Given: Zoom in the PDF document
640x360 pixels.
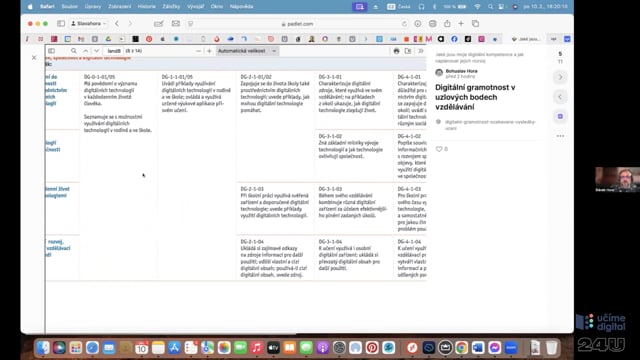Looking at the screenshot, I should pos(209,51).
